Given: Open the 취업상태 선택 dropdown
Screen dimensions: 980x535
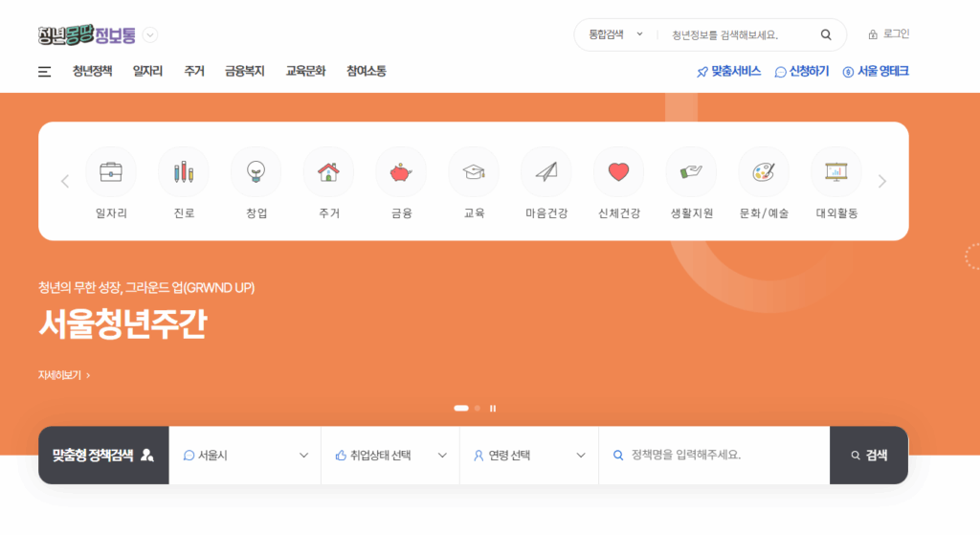Looking at the screenshot, I should pyautogui.click(x=390, y=456).
